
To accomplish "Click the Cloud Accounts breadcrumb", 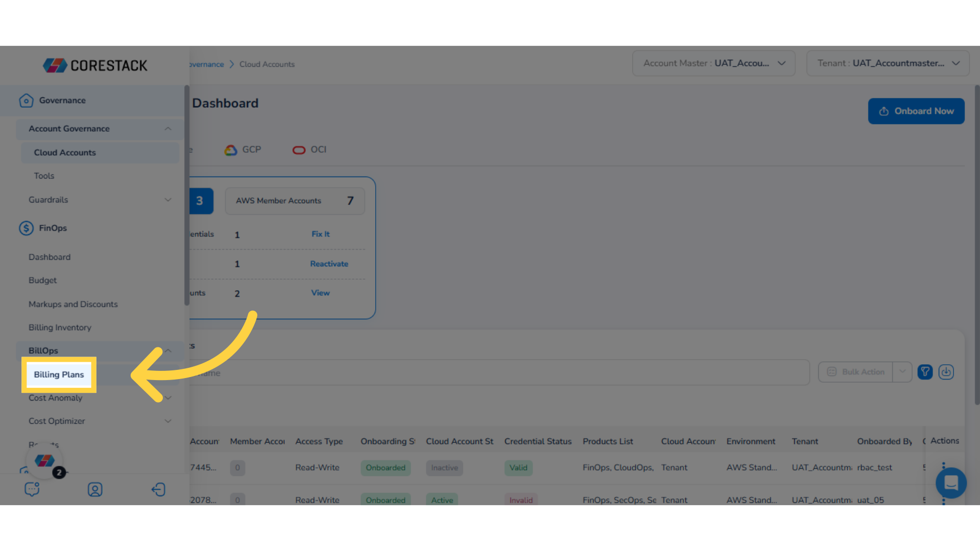I will (267, 64).
